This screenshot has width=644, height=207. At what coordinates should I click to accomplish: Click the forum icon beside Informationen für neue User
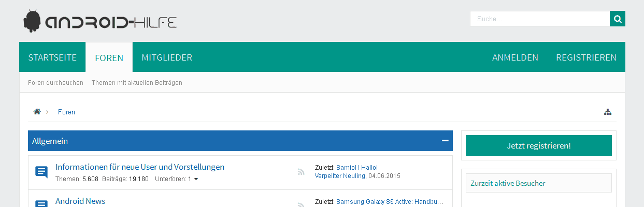point(41,172)
